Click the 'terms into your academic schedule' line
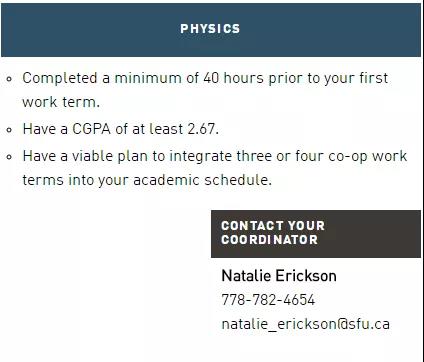This screenshot has height=362, width=424. pyautogui.click(x=147, y=180)
